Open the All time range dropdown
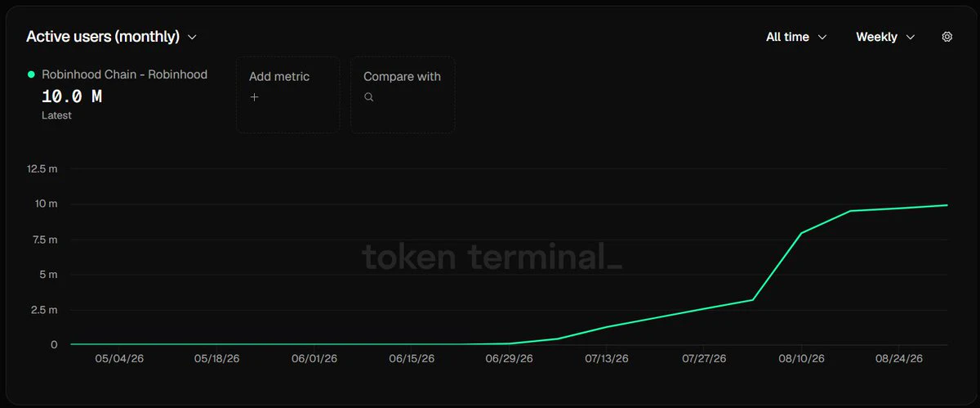This screenshot has width=980, height=408. coord(796,37)
